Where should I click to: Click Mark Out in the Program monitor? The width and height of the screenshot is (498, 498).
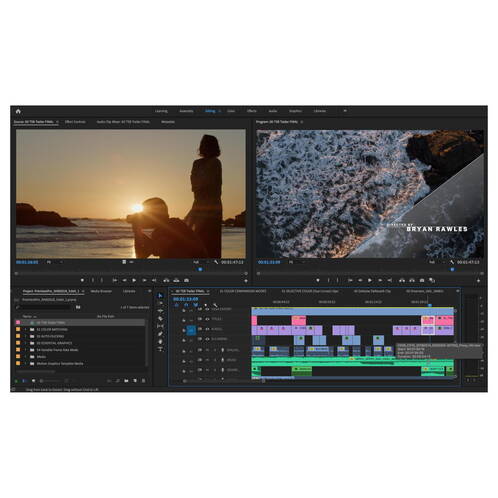pos(337,280)
